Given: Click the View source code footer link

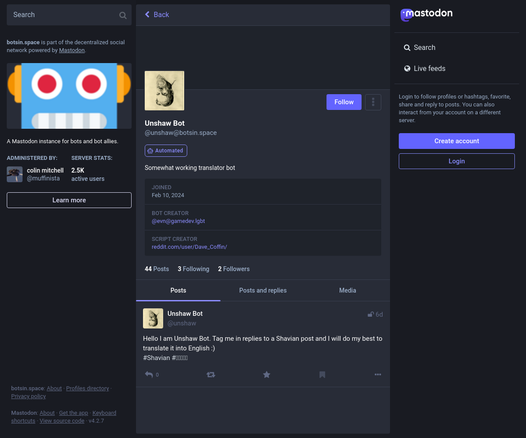Looking at the screenshot, I should [62, 421].
